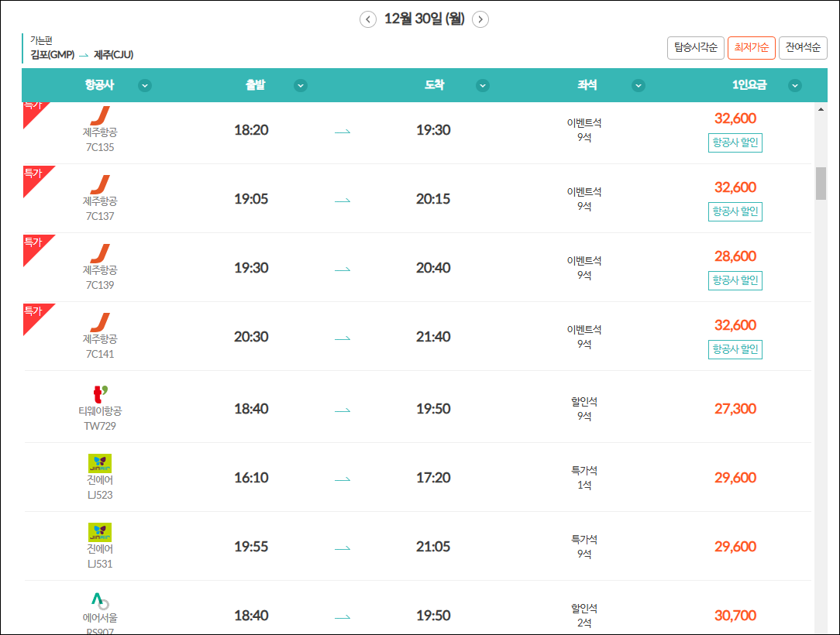Sort by lowest fare (최저가순)
This screenshot has height=635, width=840.
(x=751, y=48)
